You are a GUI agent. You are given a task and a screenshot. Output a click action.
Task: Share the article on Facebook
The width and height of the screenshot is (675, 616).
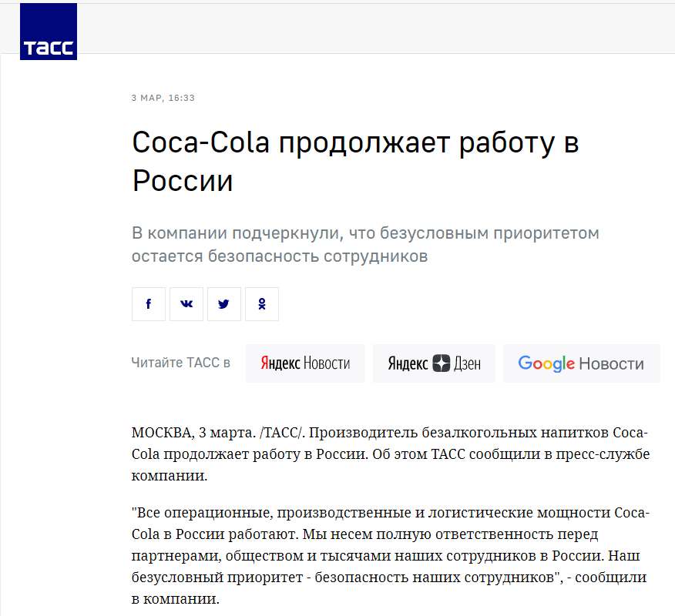click(x=149, y=304)
